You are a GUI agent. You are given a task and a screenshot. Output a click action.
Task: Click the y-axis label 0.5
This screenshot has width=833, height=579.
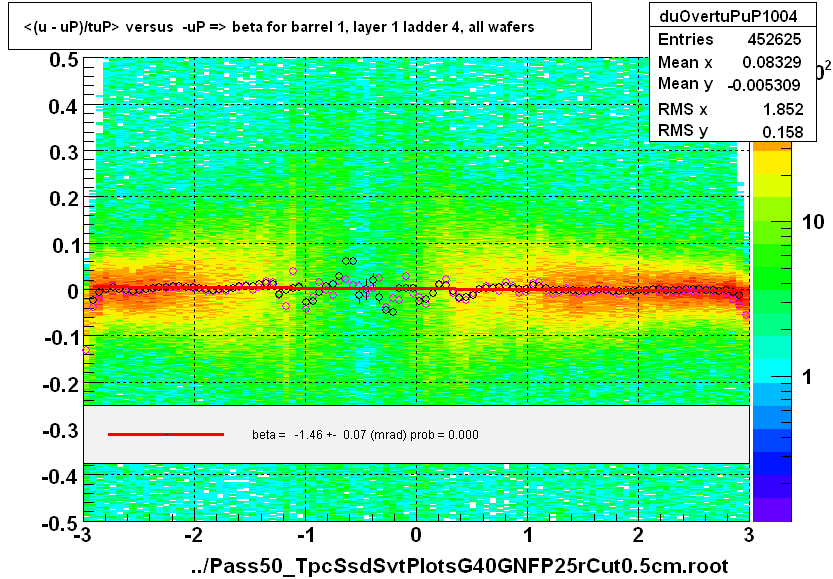click(64, 60)
